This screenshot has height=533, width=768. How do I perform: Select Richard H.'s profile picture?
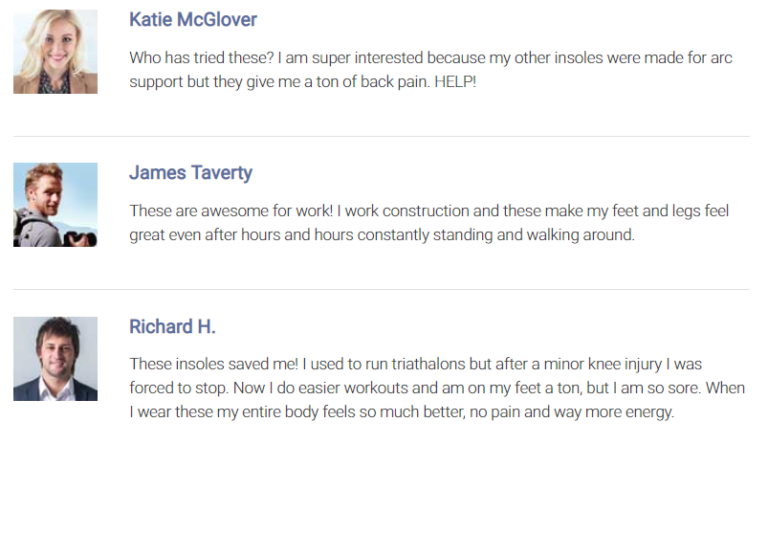[55, 359]
